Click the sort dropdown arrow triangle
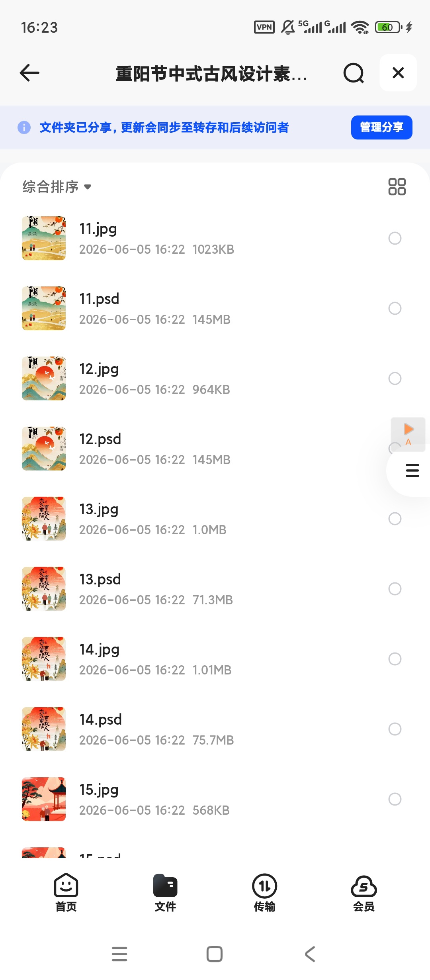The width and height of the screenshot is (430, 980). (88, 187)
